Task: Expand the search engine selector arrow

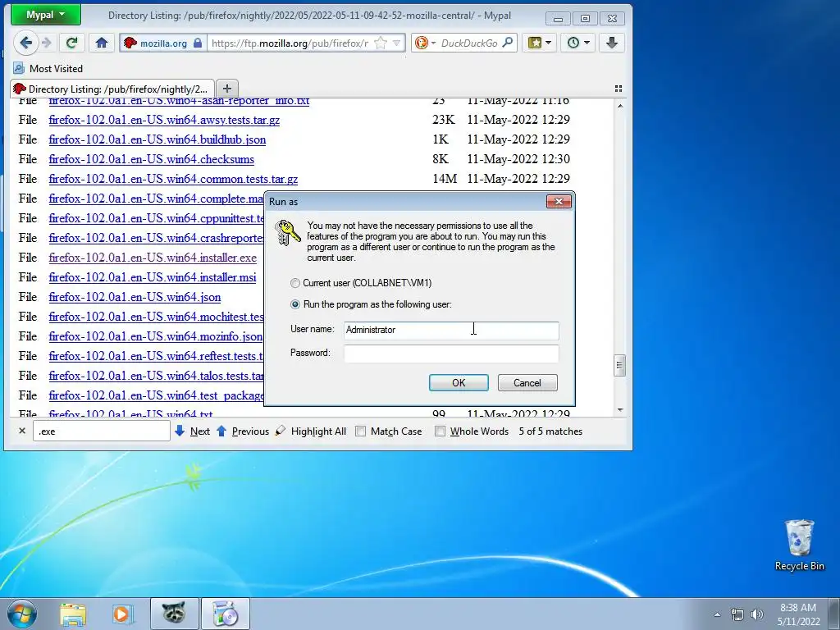Action: pyautogui.click(x=433, y=43)
